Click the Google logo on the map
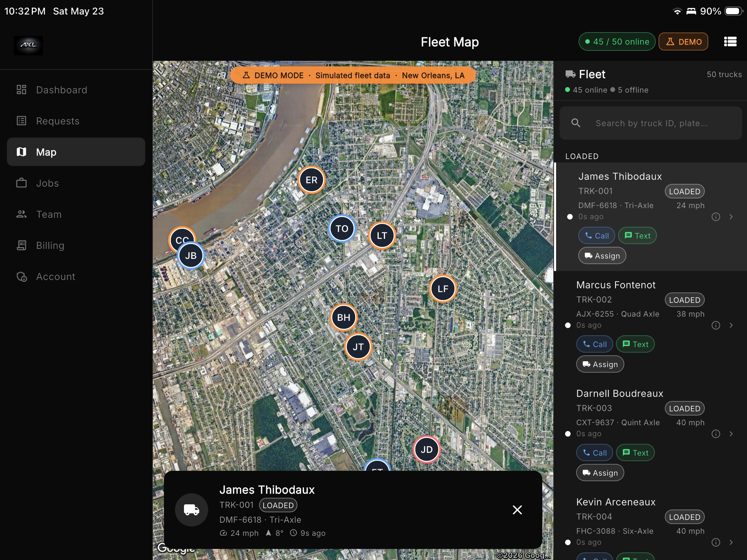747x560 pixels. [176, 548]
